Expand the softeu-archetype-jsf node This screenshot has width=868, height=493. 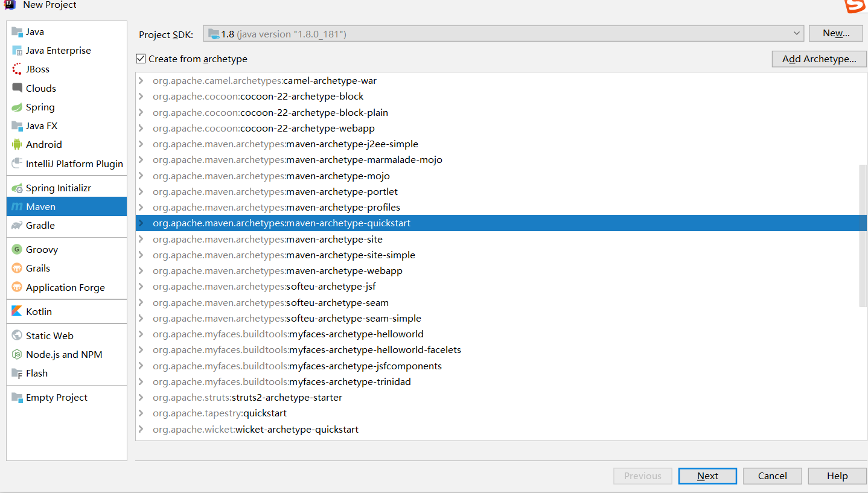pos(141,287)
